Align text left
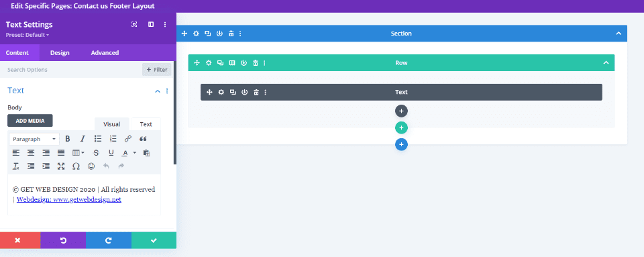 click(x=15, y=153)
